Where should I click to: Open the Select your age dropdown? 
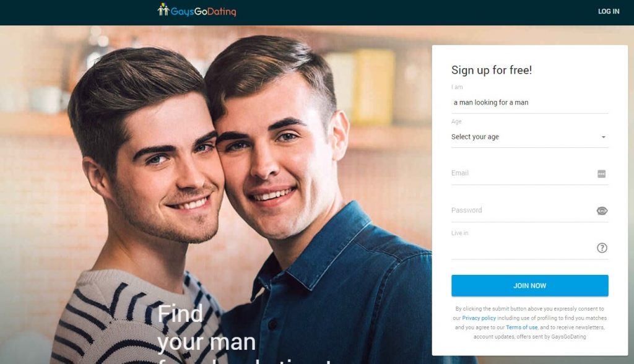pyautogui.click(x=530, y=137)
